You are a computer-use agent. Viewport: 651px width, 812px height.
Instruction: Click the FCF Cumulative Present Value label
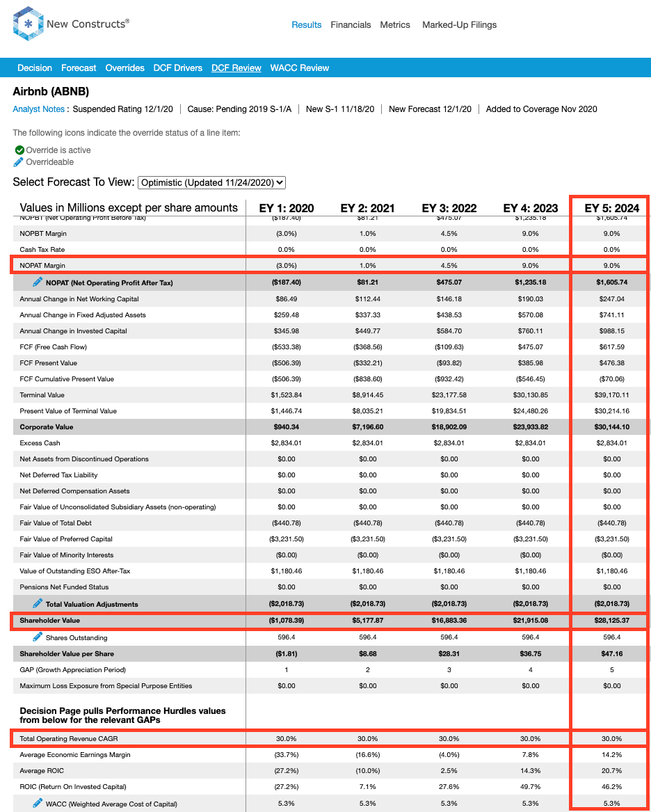click(67, 379)
